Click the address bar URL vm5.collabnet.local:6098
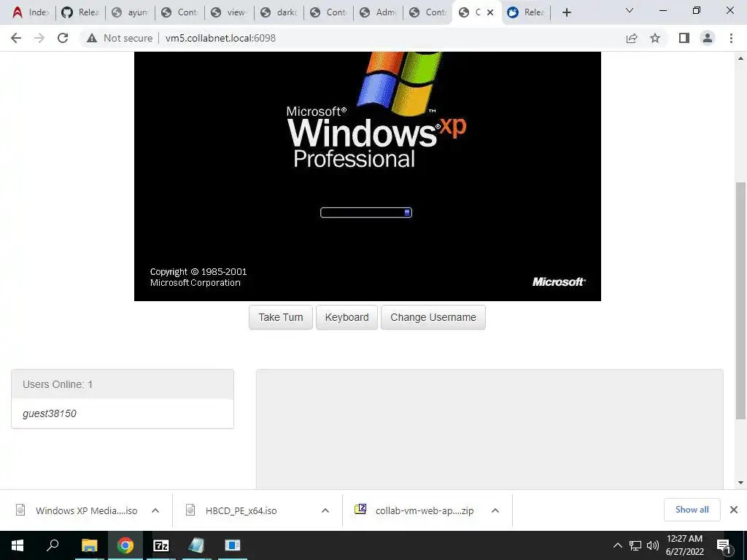 click(x=220, y=38)
